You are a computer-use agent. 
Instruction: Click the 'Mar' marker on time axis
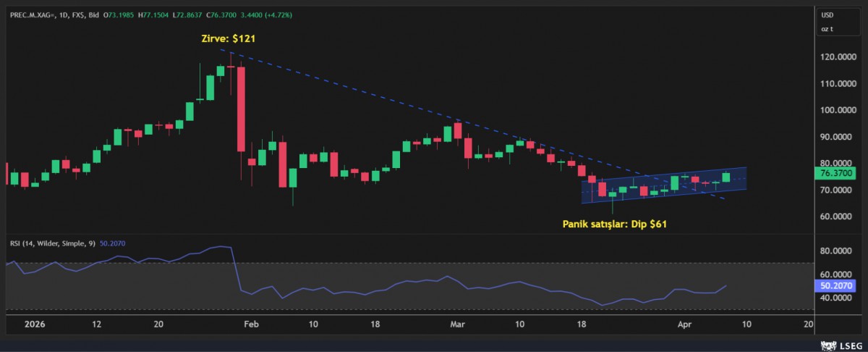coord(458,327)
